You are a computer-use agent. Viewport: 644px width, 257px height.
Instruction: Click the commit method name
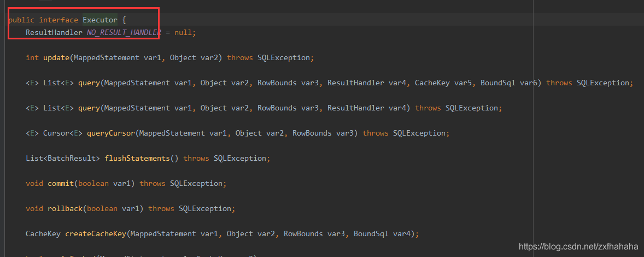point(61,183)
